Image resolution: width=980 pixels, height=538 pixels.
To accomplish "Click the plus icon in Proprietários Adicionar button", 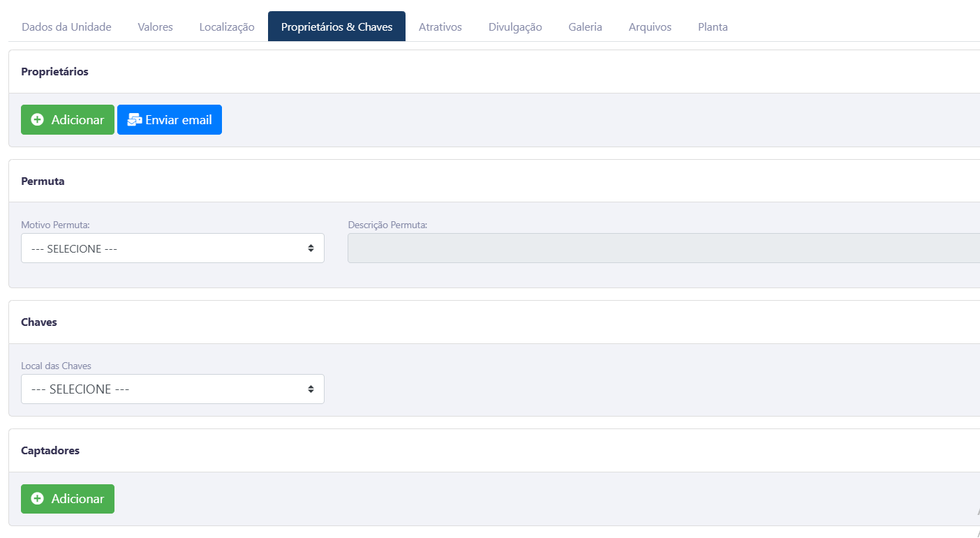I will point(38,120).
